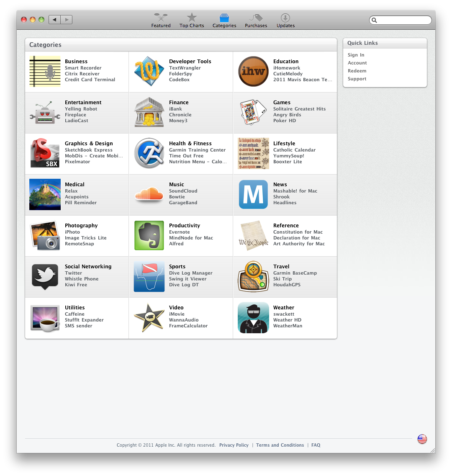This screenshot has height=476, width=452.
Task: Open the Education iHomework icon
Action: (253, 71)
